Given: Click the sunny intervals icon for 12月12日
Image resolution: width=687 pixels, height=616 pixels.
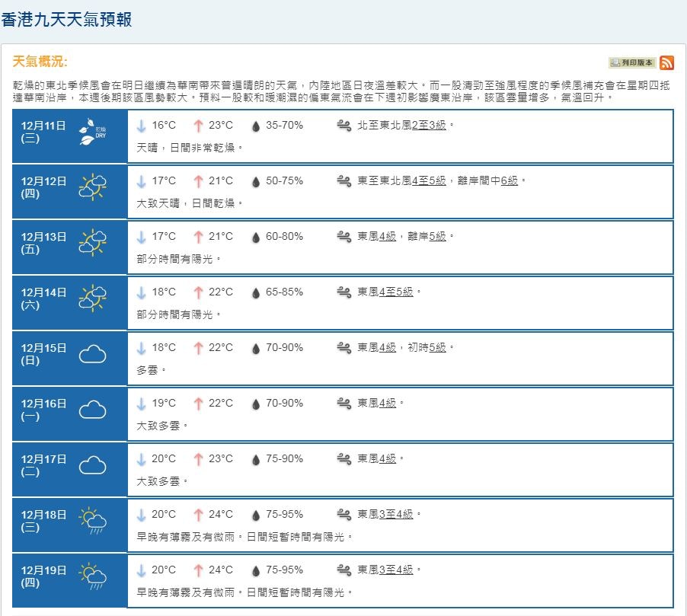Looking at the screenshot, I should pos(92,187).
